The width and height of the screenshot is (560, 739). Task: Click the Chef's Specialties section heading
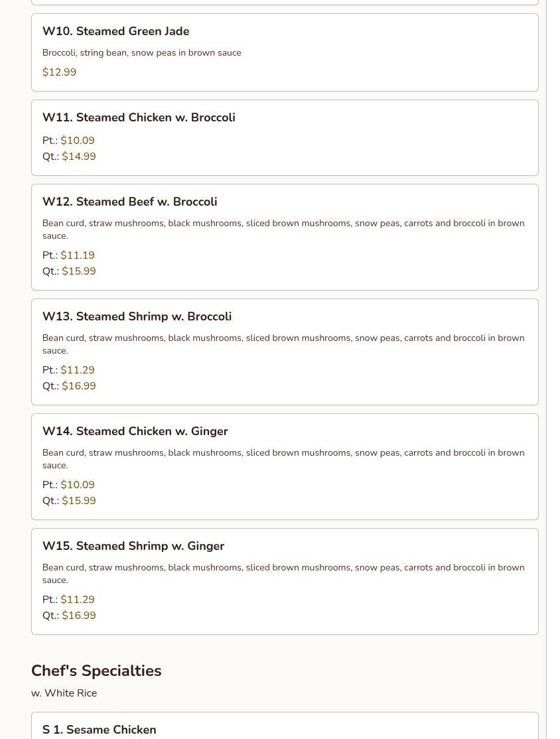(x=96, y=671)
